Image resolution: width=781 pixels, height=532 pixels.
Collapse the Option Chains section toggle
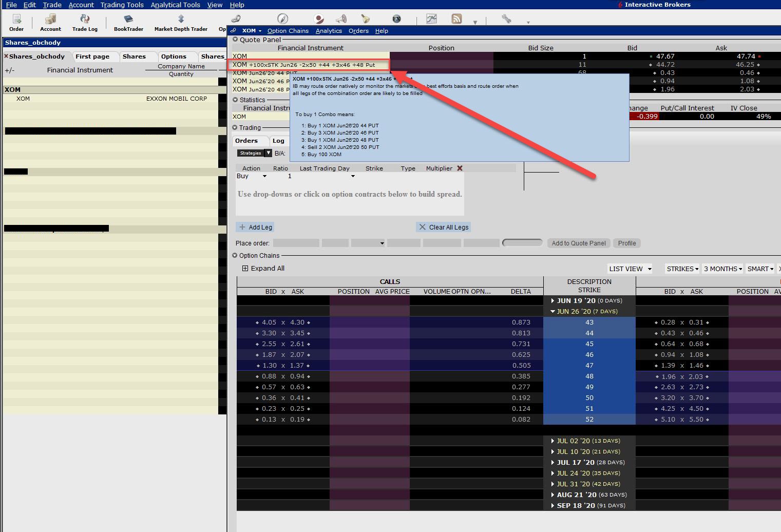click(x=235, y=256)
